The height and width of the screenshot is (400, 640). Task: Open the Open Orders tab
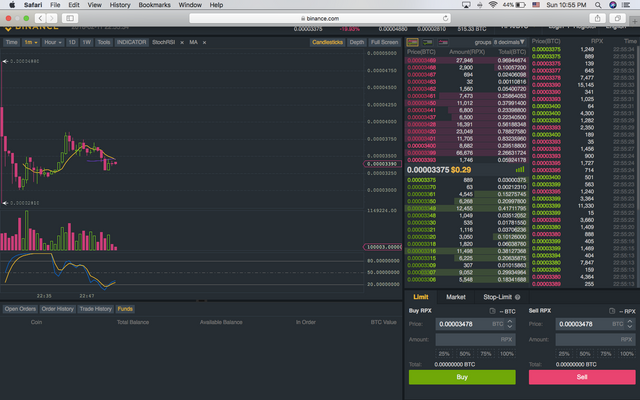tap(20, 309)
